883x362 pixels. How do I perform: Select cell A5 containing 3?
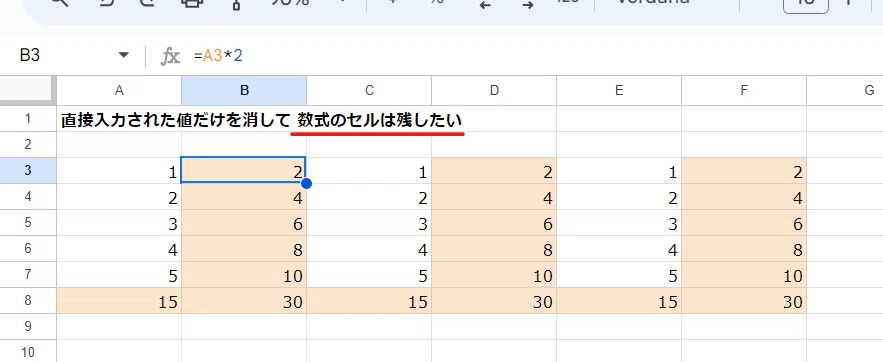coord(119,222)
